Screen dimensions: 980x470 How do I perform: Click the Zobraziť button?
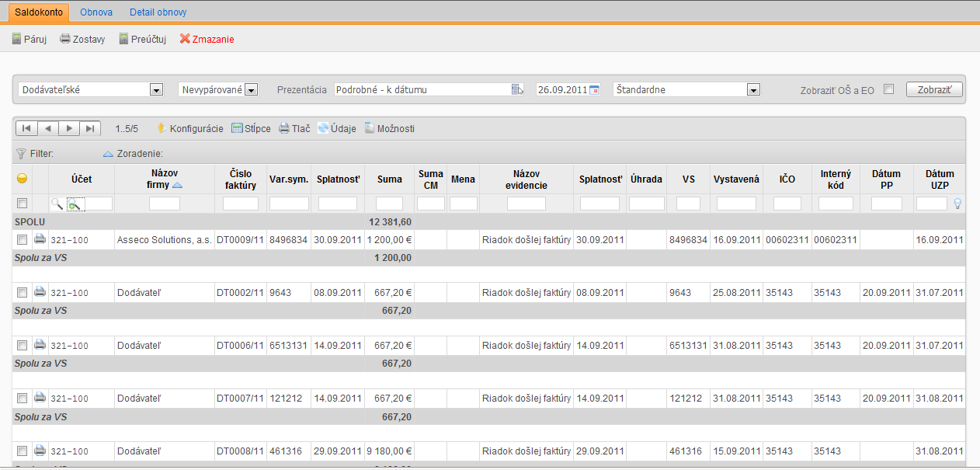pos(934,89)
